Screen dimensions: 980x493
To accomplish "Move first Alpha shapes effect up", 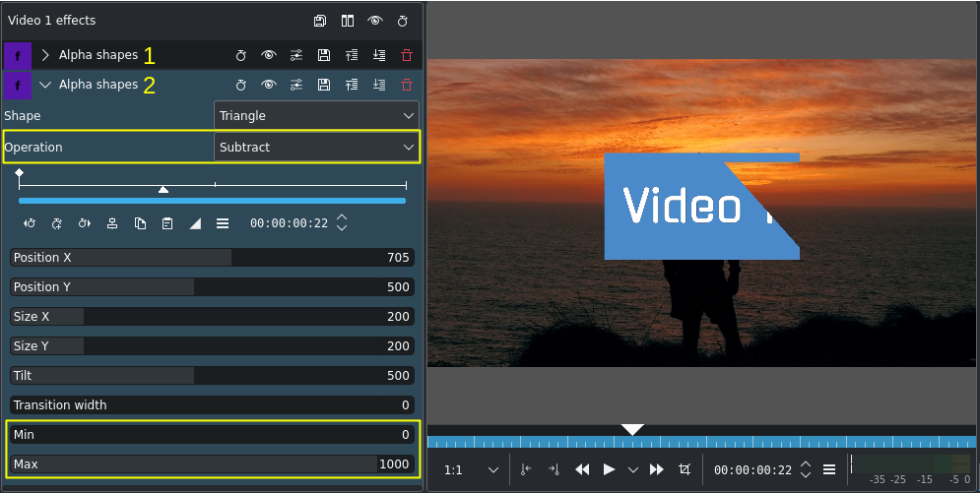I will click(x=352, y=55).
